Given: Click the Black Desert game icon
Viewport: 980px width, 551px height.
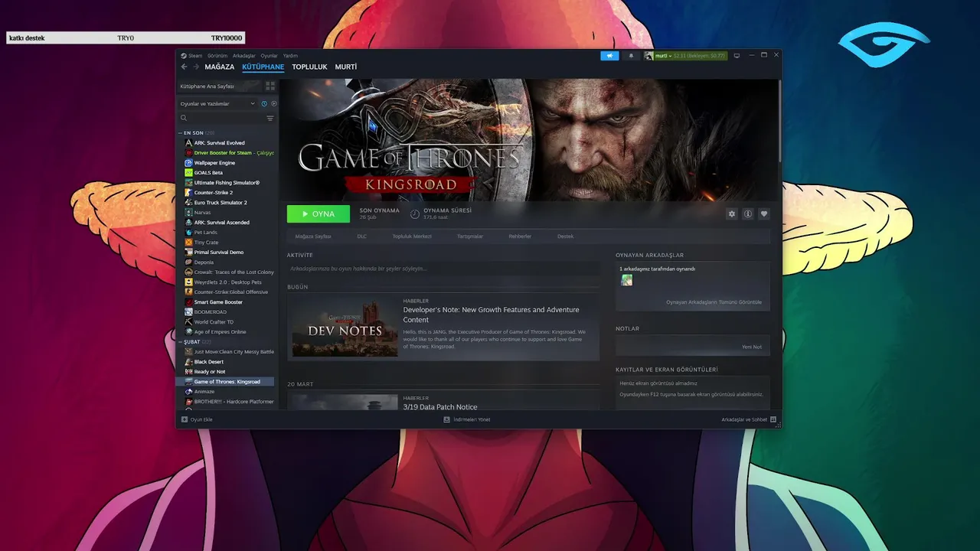Looking at the screenshot, I should (188, 362).
